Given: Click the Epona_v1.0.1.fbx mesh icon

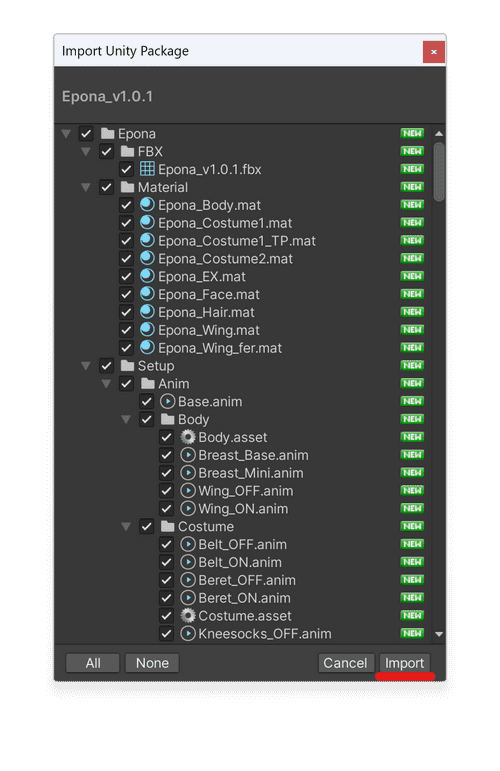Looking at the screenshot, I should (x=147, y=169).
